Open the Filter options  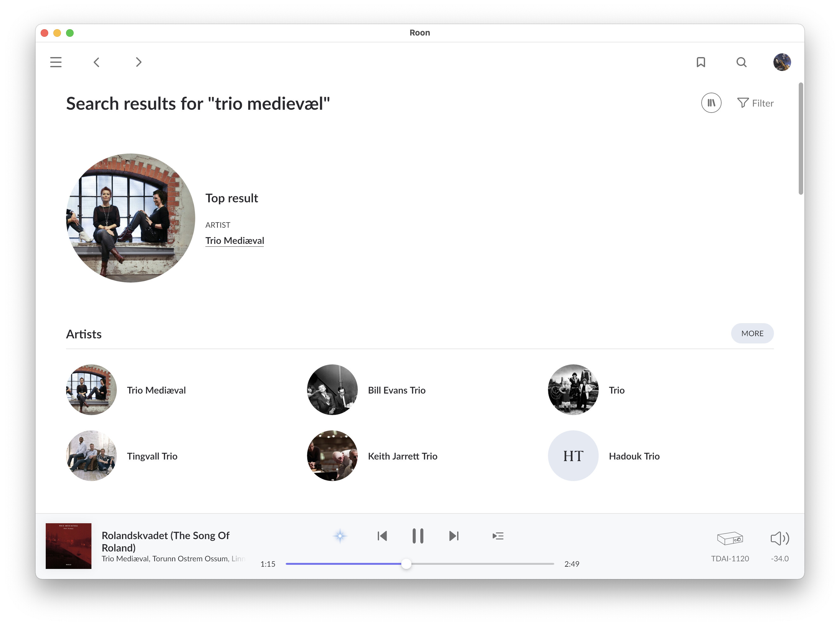tap(755, 103)
